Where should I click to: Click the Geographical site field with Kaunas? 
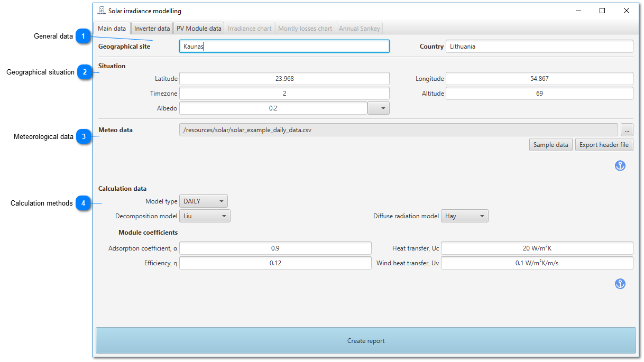[x=284, y=47]
